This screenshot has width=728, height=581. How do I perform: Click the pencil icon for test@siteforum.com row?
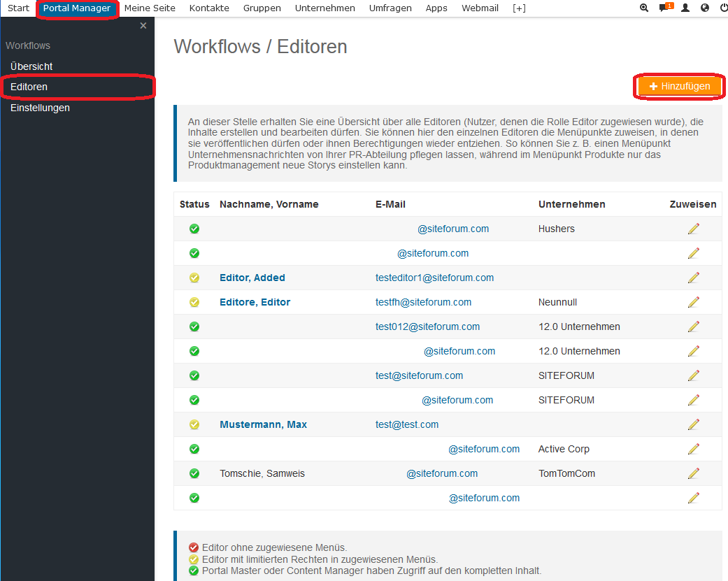tap(693, 375)
